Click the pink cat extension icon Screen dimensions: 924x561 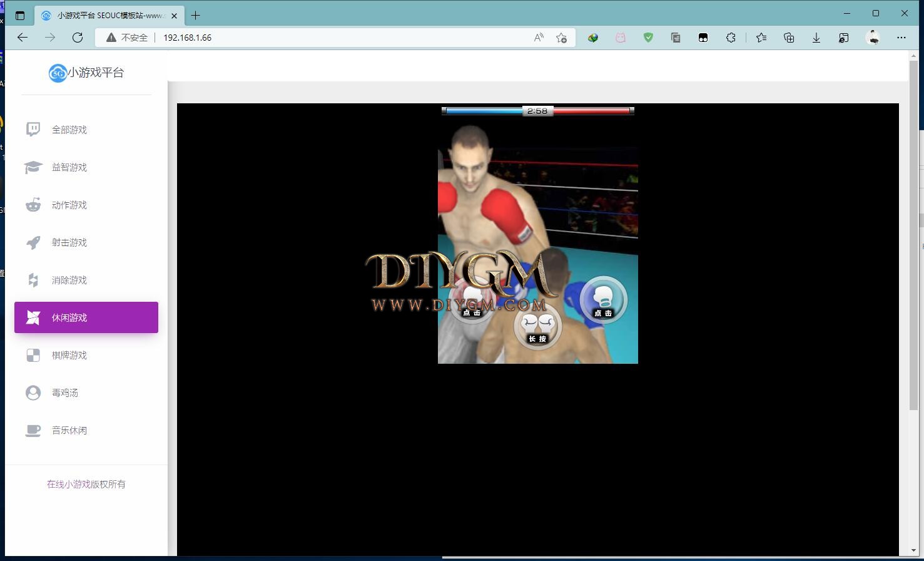621,38
